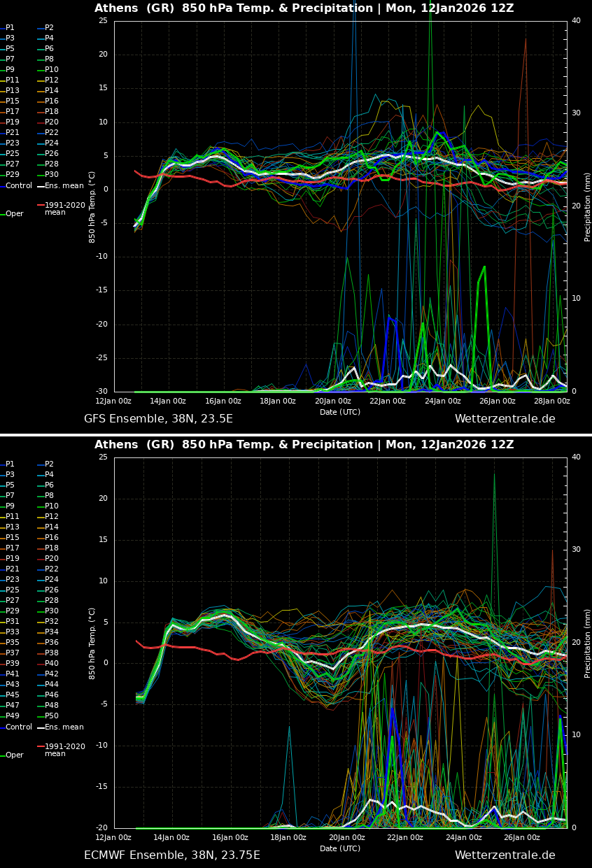Click the GFS Ensemble, 38N, 23.5E caption
Viewport: 592px width, 868px height.
click(158, 419)
